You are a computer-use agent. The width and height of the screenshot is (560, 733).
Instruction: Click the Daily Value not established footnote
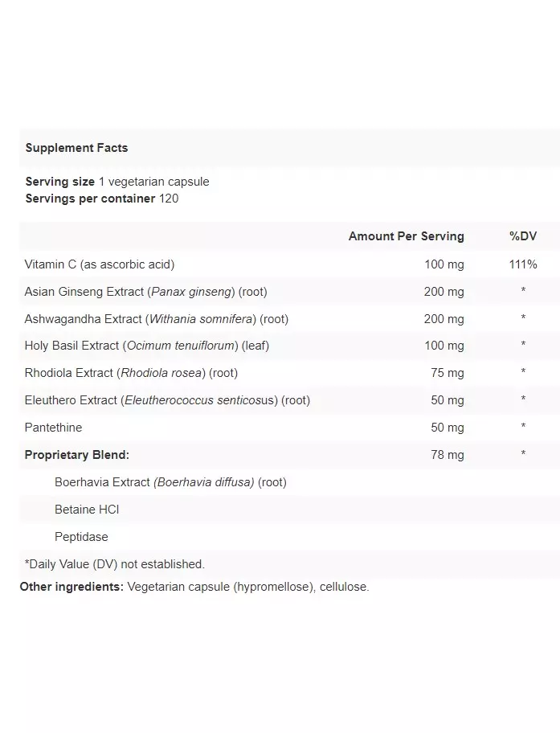click(115, 563)
